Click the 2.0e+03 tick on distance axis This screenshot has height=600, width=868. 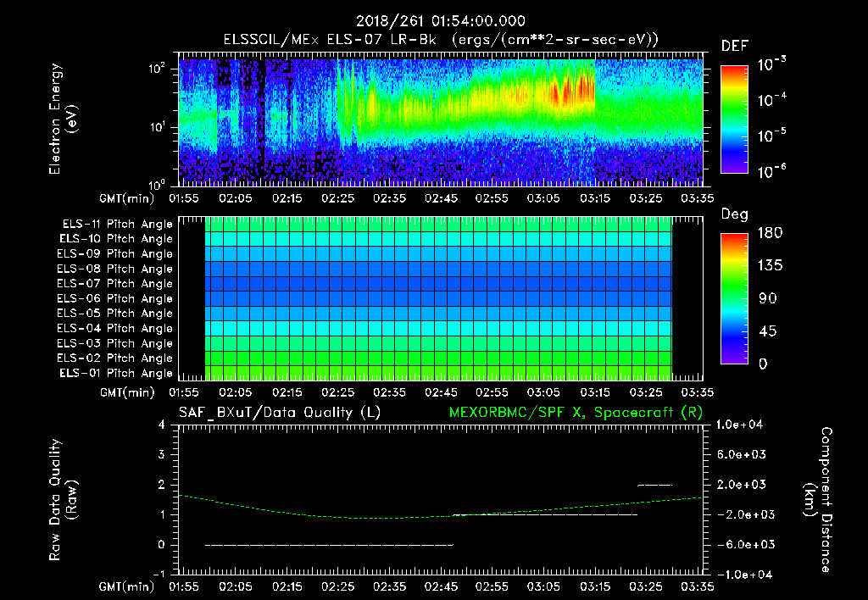click(x=742, y=485)
